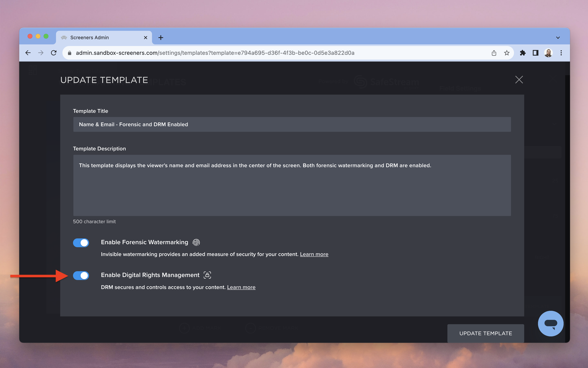This screenshot has height=368, width=588.
Task: Open Chrome three-dot menu
Action: click(561, 53)
